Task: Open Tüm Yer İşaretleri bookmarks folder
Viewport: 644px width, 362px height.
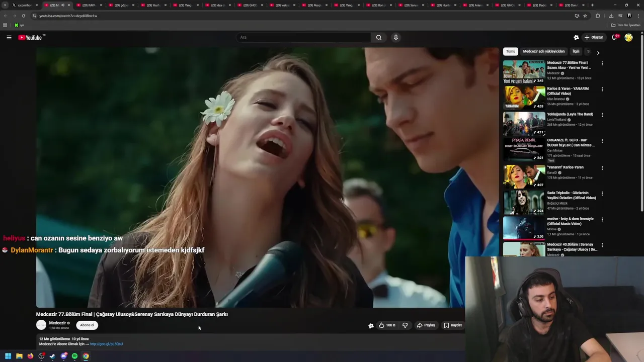Action: 625,25
